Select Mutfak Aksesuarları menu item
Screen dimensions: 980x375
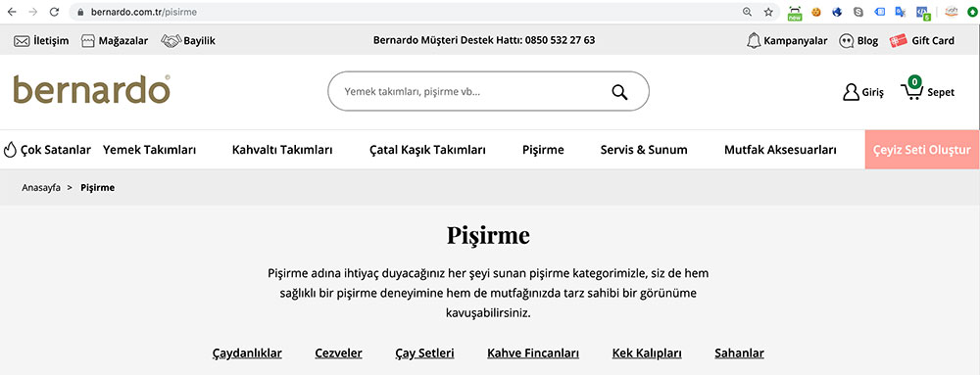(x=780, y=150)
